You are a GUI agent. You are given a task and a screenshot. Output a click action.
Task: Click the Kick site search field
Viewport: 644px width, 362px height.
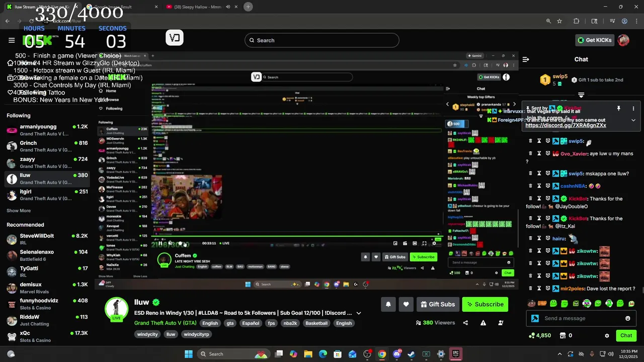click(322, 40)
